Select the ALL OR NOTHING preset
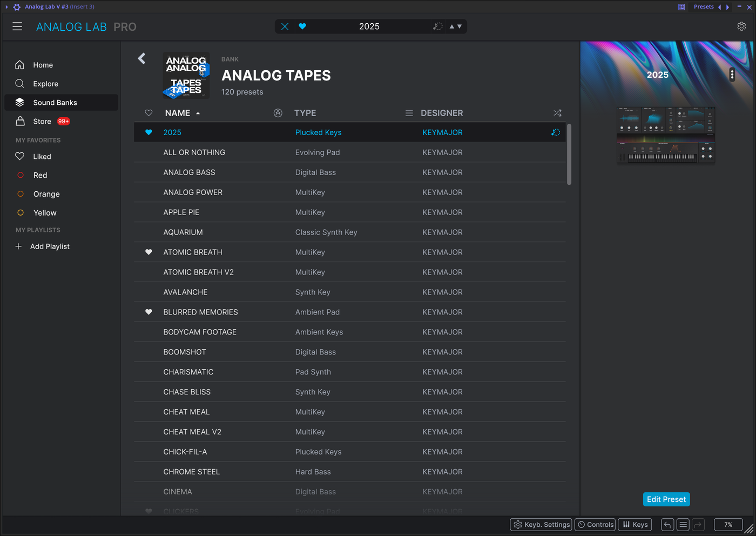Screen dimensions: 756x536 (350, 152)
